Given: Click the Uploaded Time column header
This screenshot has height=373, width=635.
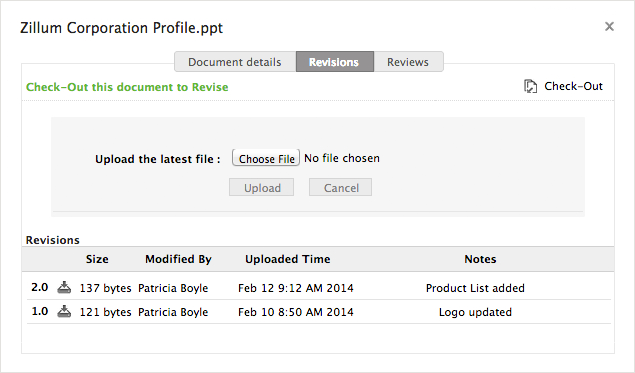Looking at the screenshot, I should (x=288, y=259).
